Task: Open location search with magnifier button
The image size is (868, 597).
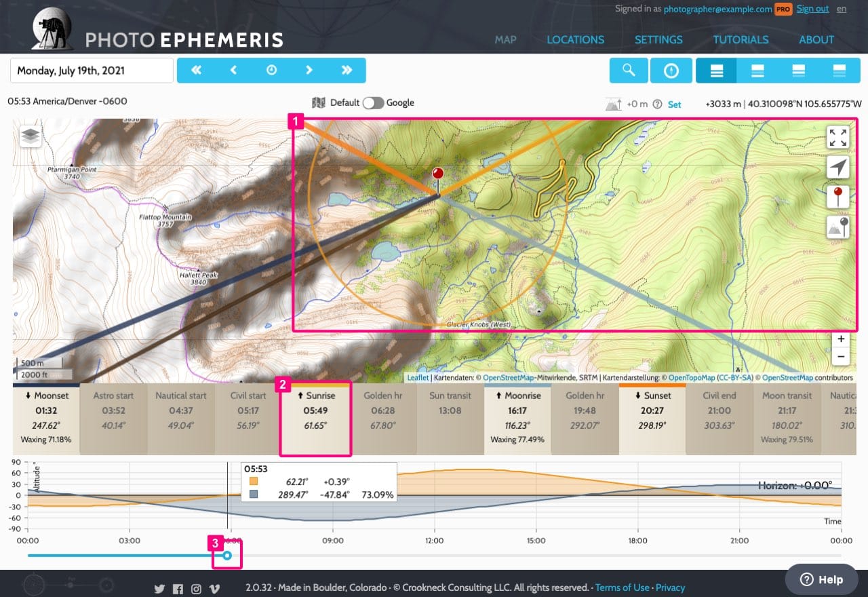Action: point(629,70)
